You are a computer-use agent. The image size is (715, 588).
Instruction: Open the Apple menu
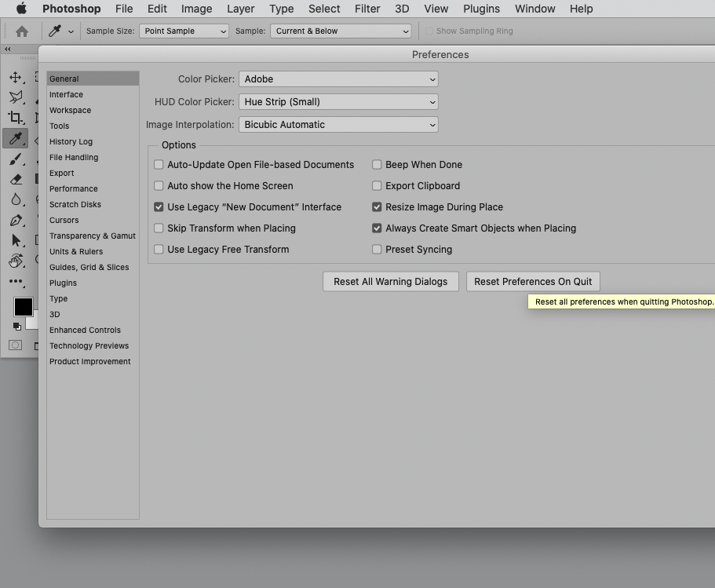[21, 9]
